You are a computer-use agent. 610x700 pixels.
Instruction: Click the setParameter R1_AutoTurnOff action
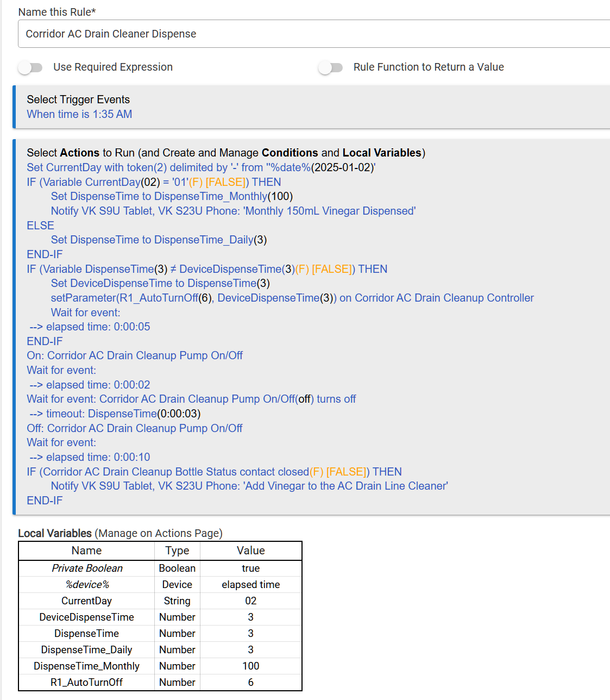pos(292,298)
